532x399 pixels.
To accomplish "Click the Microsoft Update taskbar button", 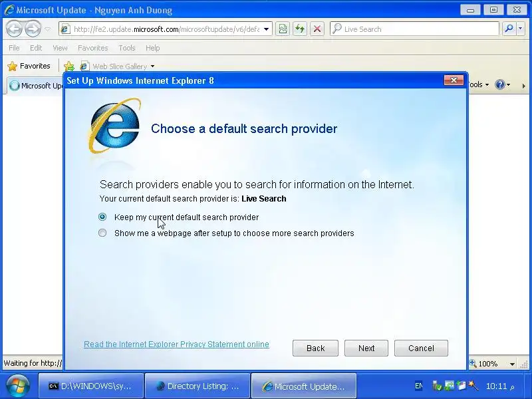I will coord(303,386).
